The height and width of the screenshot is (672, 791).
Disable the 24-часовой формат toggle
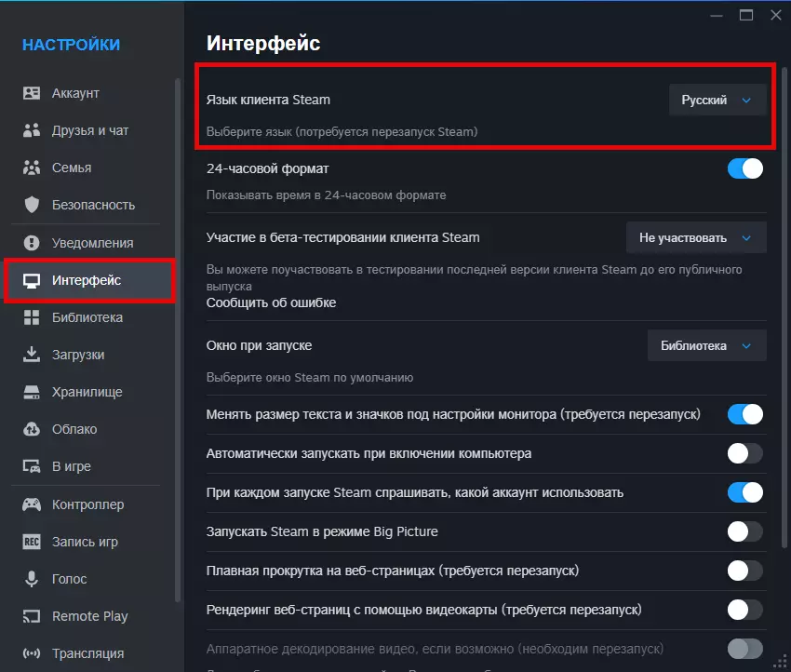pos(744,168)
